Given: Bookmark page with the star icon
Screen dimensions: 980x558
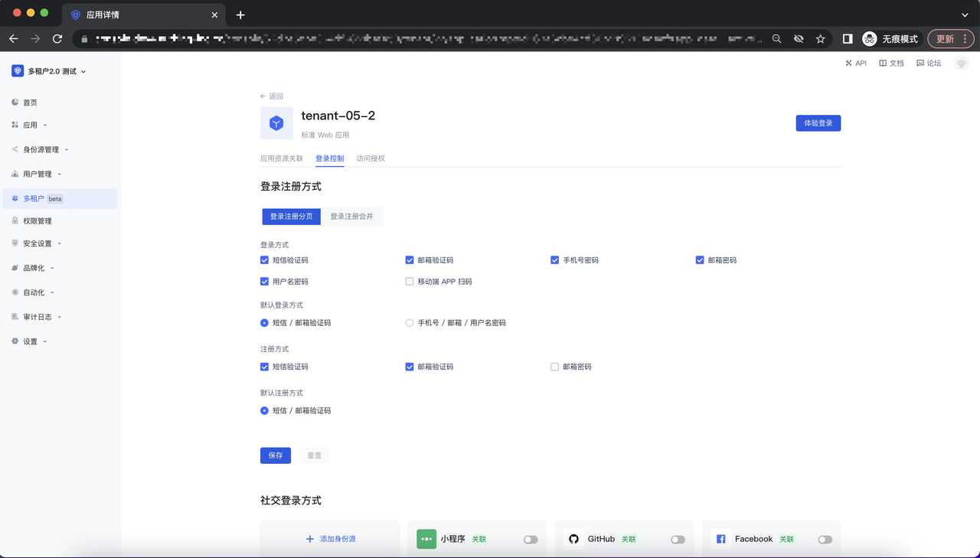Looking at the screenshot, I should pos(820,38).
